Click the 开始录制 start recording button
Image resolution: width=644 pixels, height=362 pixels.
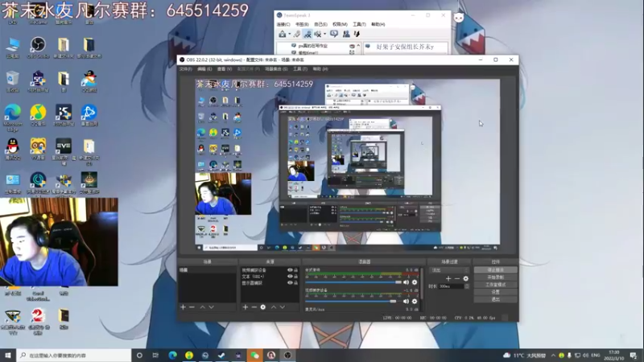[495, 278]
